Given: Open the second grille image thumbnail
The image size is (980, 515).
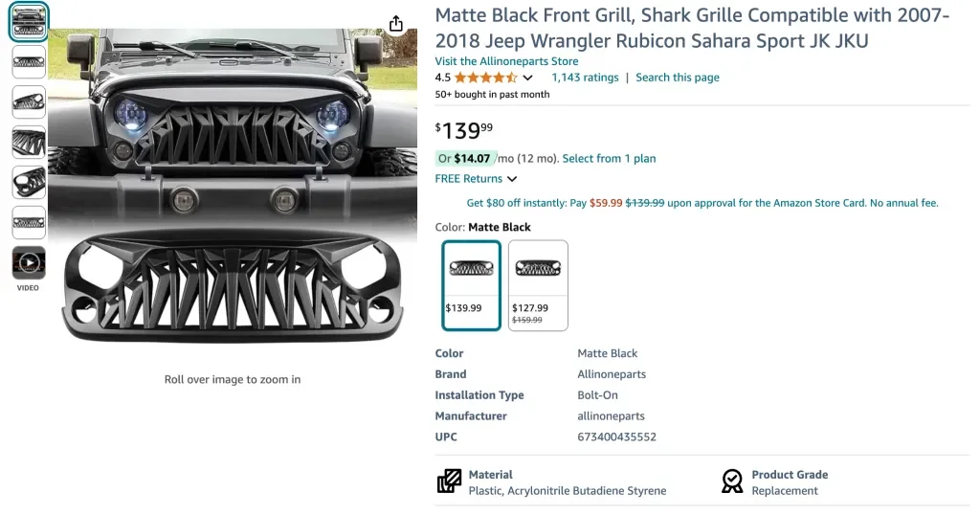Looking at the screenshot, I should 29,62.
